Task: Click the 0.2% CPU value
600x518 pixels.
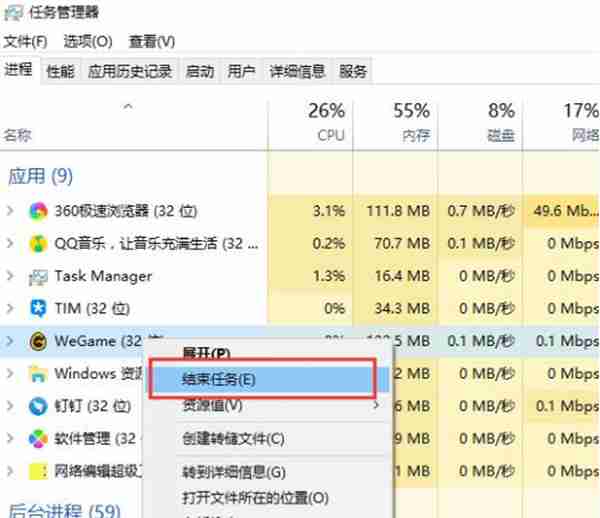Action: (x=329, y=243)
